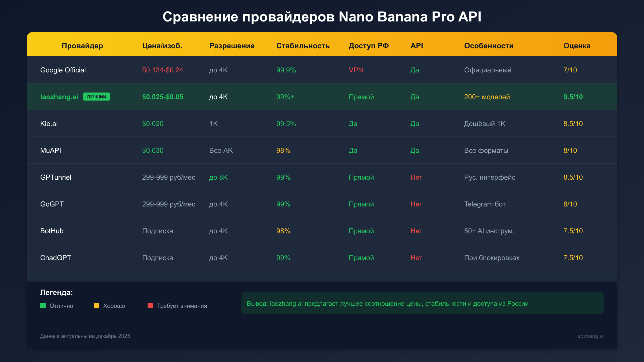The height and width of the screenshot is (362, 644).
Task: Select the Google Official provider name
Action: (63, 70)
